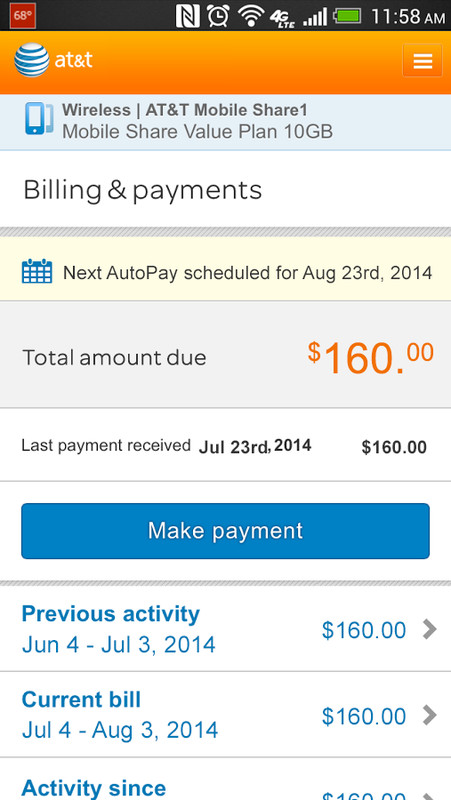The image size is (451, 800).
Task: Expand Current bill chevron arrow
Action: tap(430, 716)
